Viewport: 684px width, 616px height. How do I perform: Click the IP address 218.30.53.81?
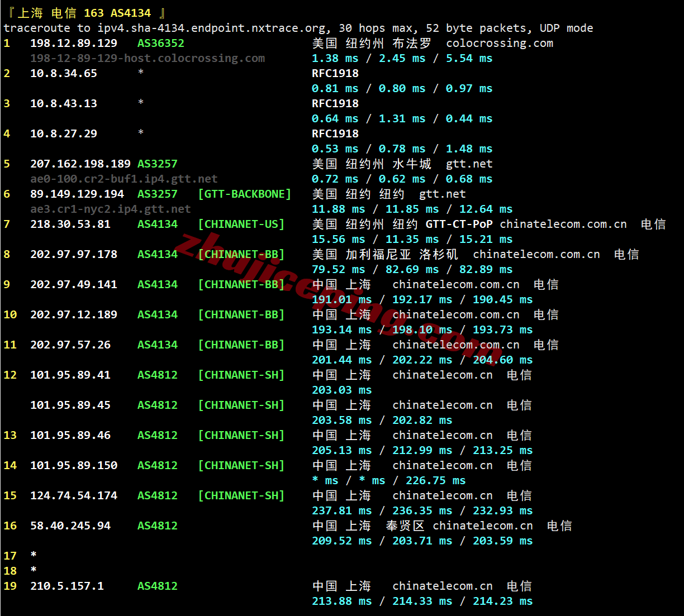(70, 225)
